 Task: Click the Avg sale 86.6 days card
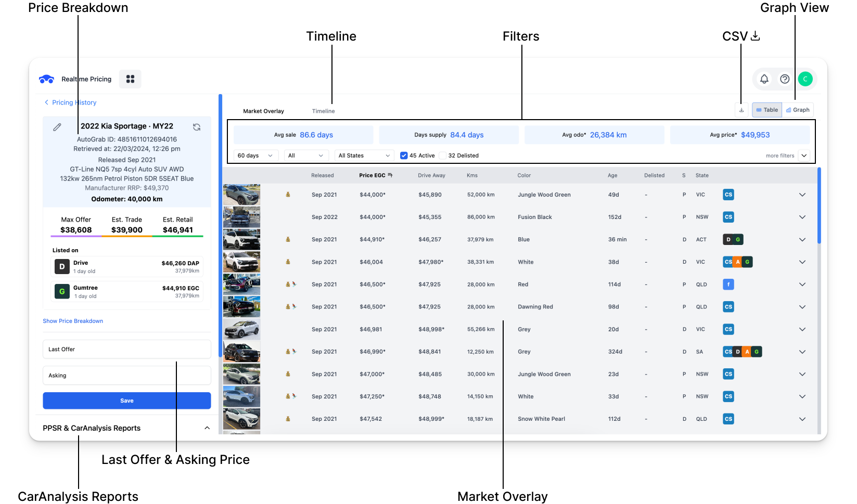(x=303, y=135)
